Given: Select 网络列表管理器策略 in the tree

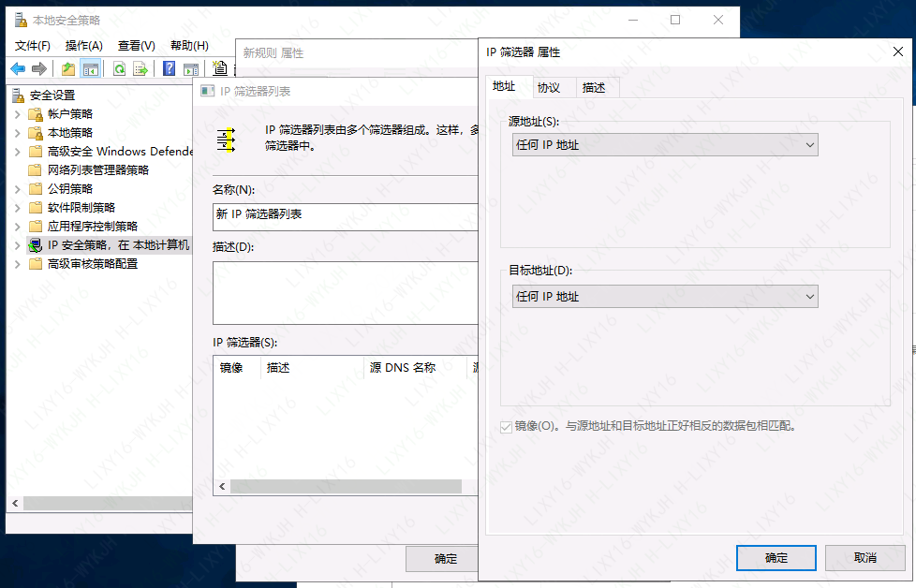Looking at the screenshot, I should (98, 169).
